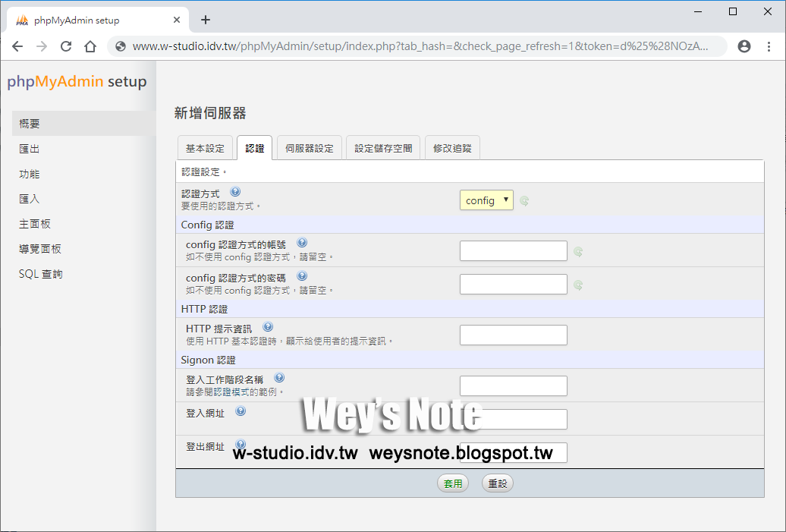
Task: Focus config 認證方式的密碼 input field
Action: pos(514,285)
